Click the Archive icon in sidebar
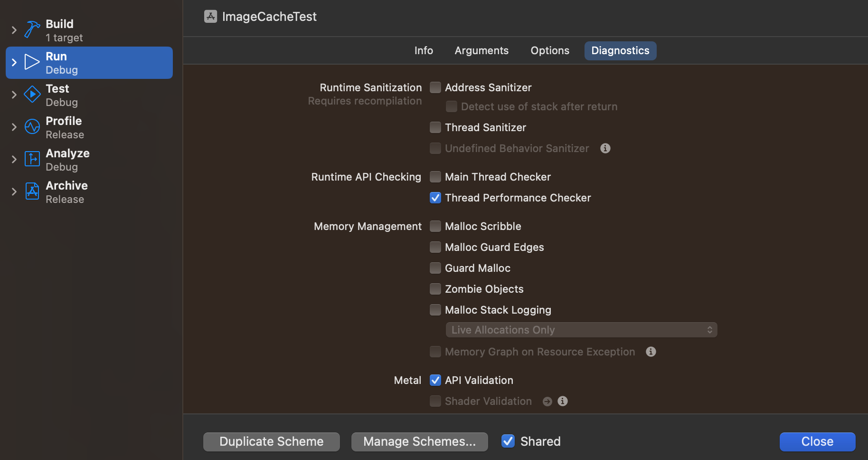Screen dimensions: 868x460 32,192
